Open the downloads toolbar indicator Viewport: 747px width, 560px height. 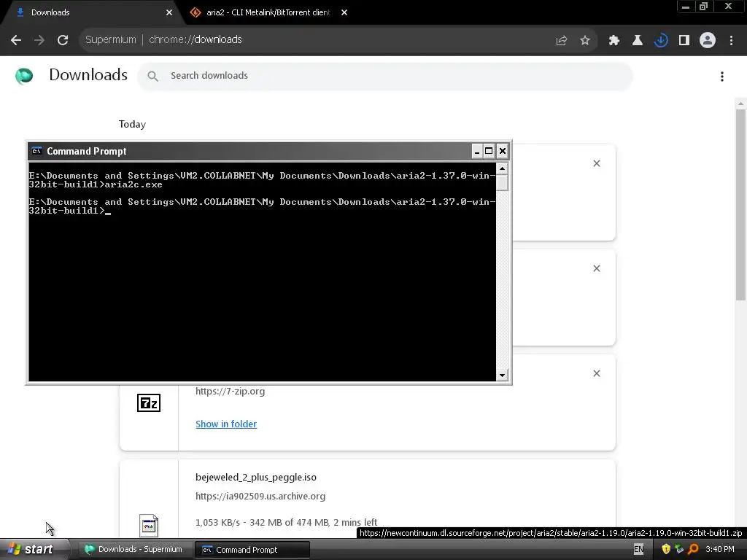pos(661,41)
